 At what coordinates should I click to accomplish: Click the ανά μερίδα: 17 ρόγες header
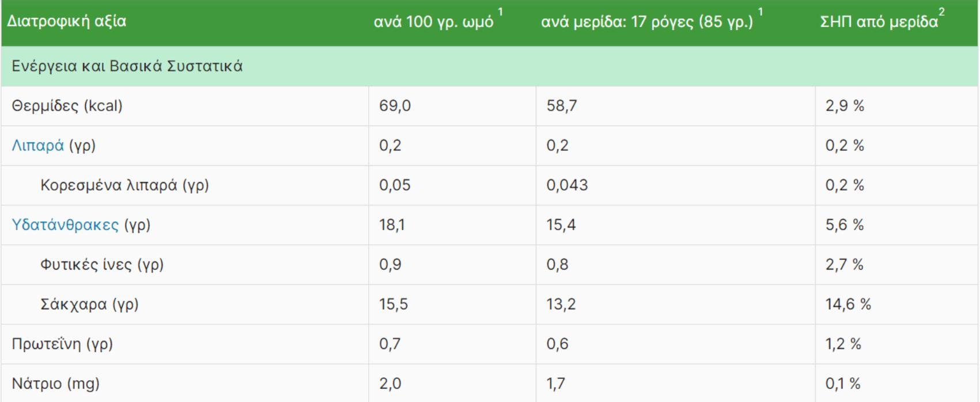(x=646, y=22)
